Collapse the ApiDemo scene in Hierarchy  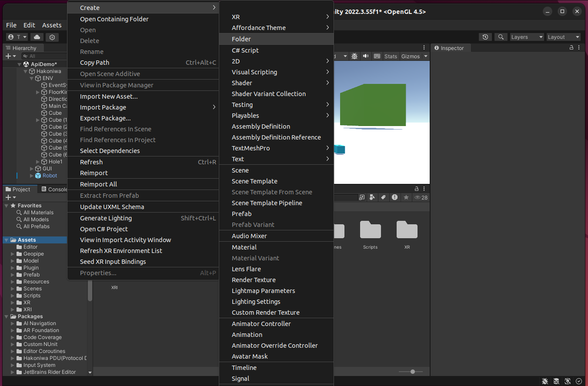coord(20,64)
